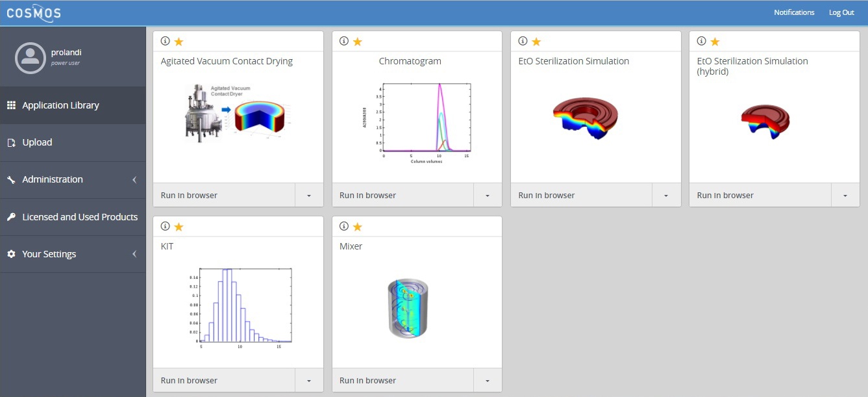Open run options dropdown for KIT
Screen dimensions: 868x397
(x=309, y=380)
